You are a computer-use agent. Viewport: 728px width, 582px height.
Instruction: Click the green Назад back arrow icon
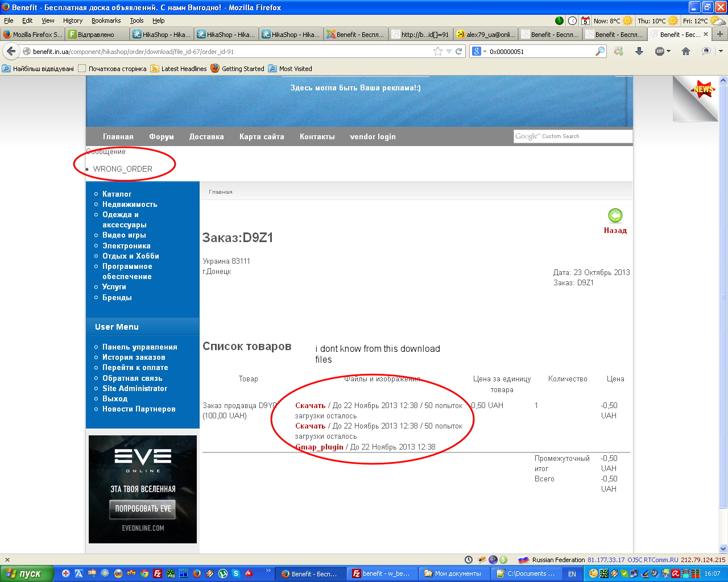[x=615, y=215]
